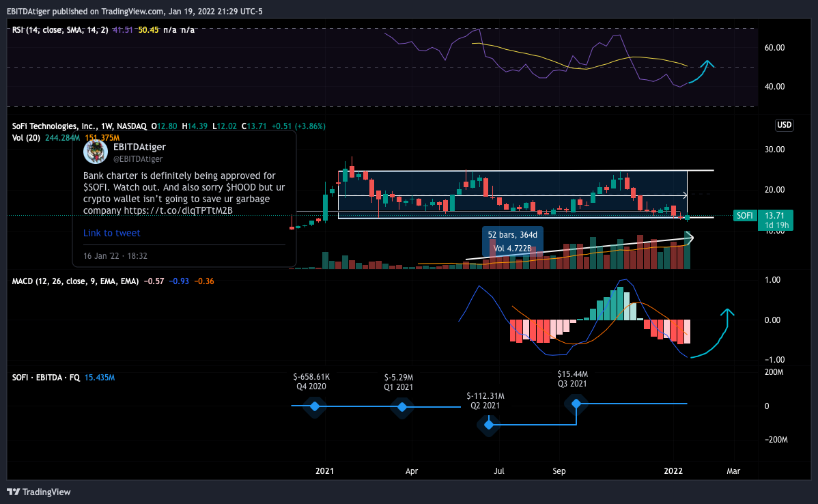The image size is (818, 504).
Task: Click the Mar label on the time axis
Action: pyautogui.click(x=733, y=471)
